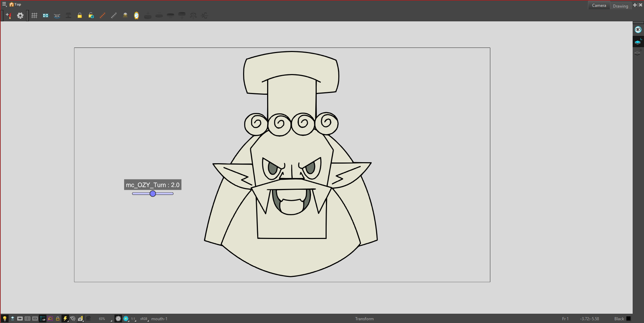Click the safe area crosshair icon
Screen dimensions: 644x323
46,15
